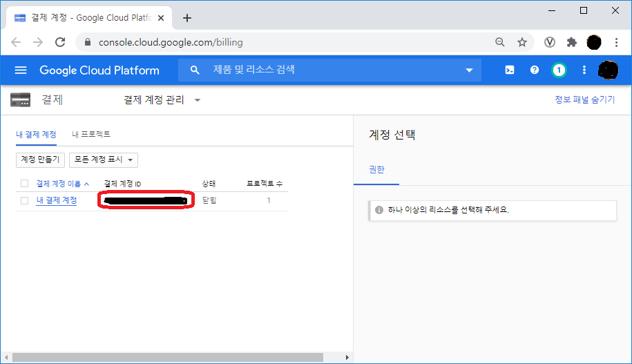Image resolution: width=632 pixels, height=364 pixels.
Task: Click the 닫힘 status cell
Action: [209, 200]
